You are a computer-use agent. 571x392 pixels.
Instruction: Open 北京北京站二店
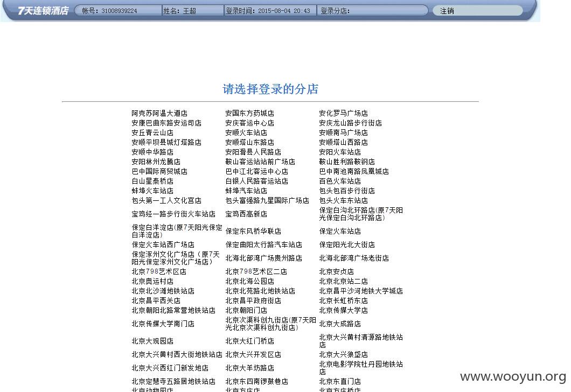[x=343, y=282]
